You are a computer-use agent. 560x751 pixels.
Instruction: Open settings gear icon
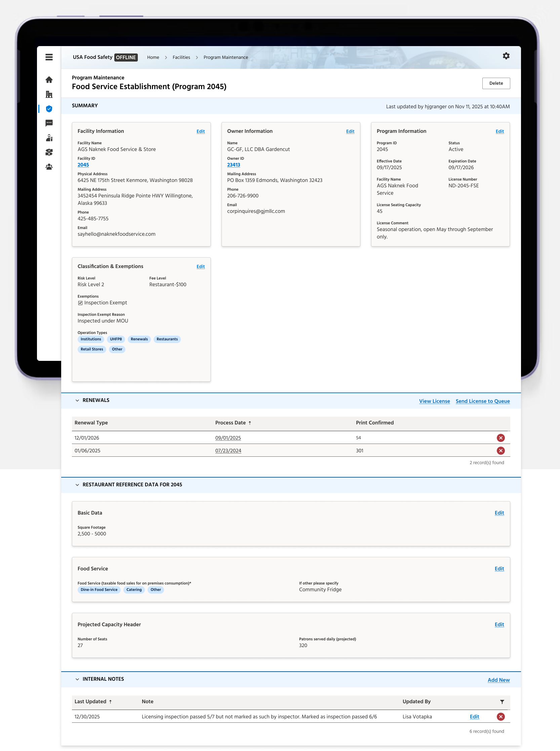(x=506, y=55)
